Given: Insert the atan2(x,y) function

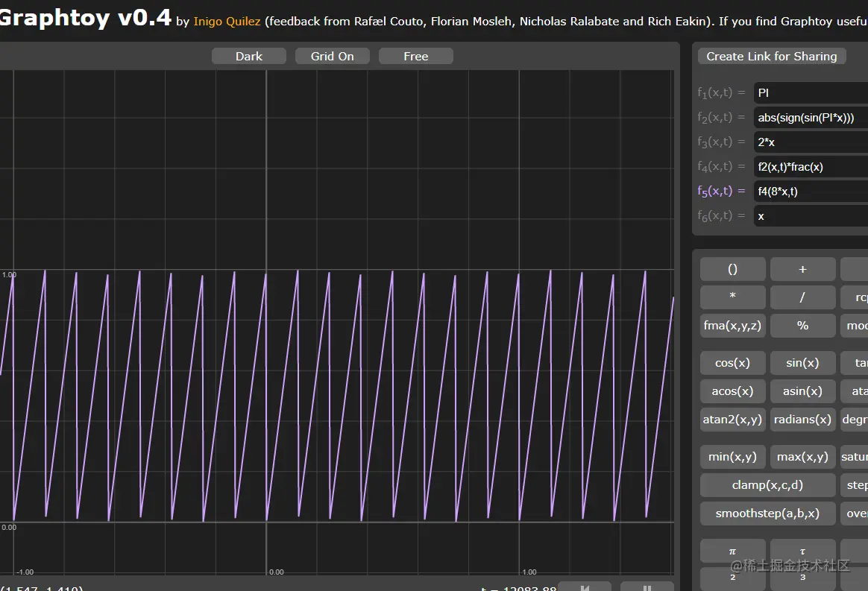Looking at the screenshot, I should [x=732, y=419].
